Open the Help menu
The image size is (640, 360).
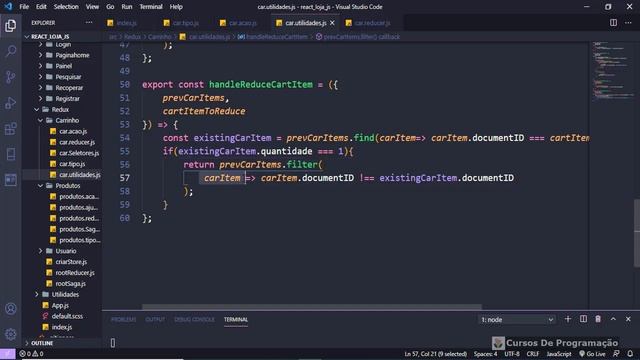(176, 7)
